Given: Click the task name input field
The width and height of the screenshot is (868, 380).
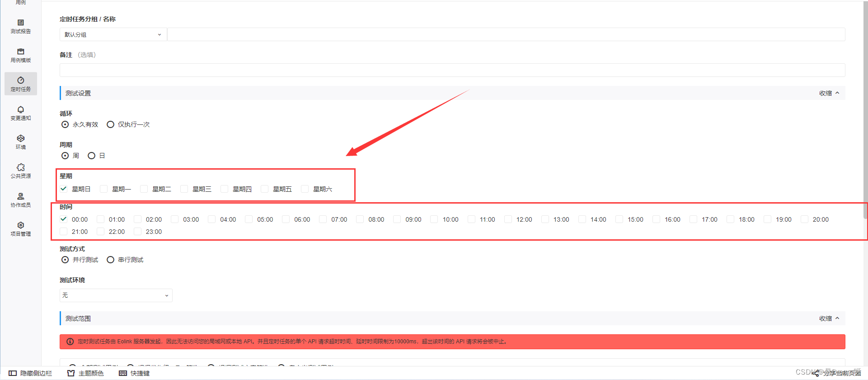Looking at the screenshot, I should [506, 34].
